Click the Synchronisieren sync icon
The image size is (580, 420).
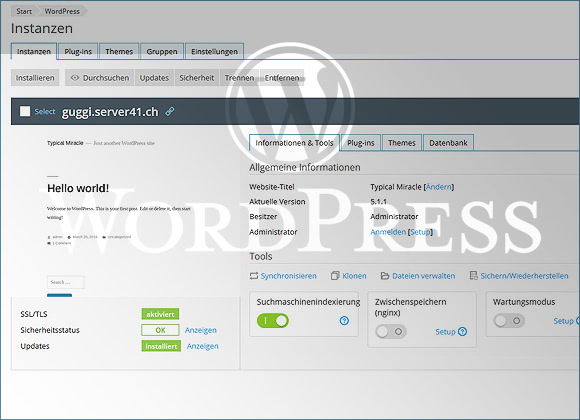[253, 276]
